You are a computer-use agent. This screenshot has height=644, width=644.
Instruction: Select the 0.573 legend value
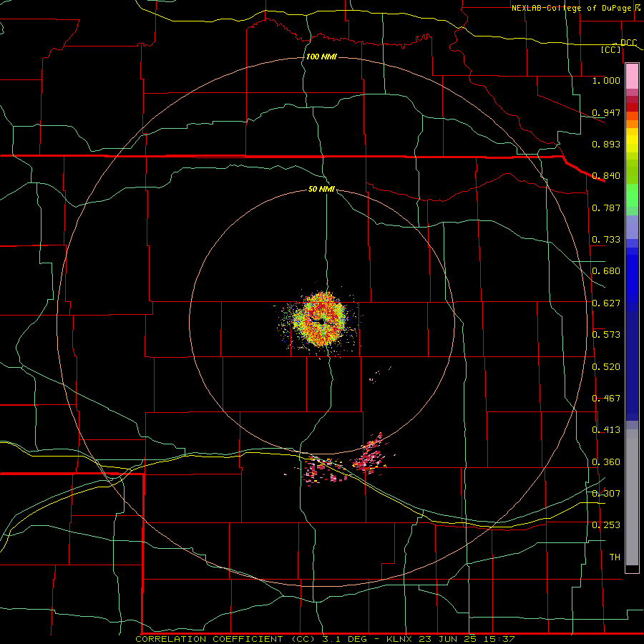click(x=606, y=335)
